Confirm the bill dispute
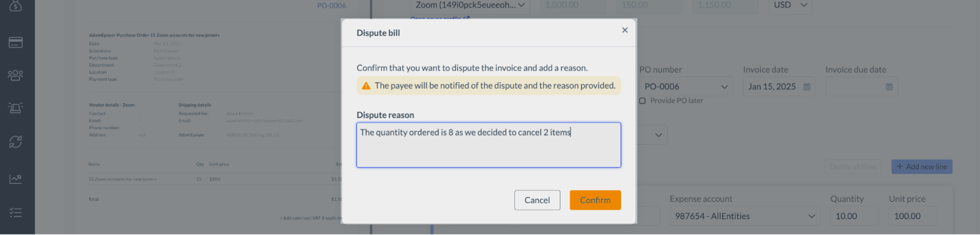 point(595,200)
